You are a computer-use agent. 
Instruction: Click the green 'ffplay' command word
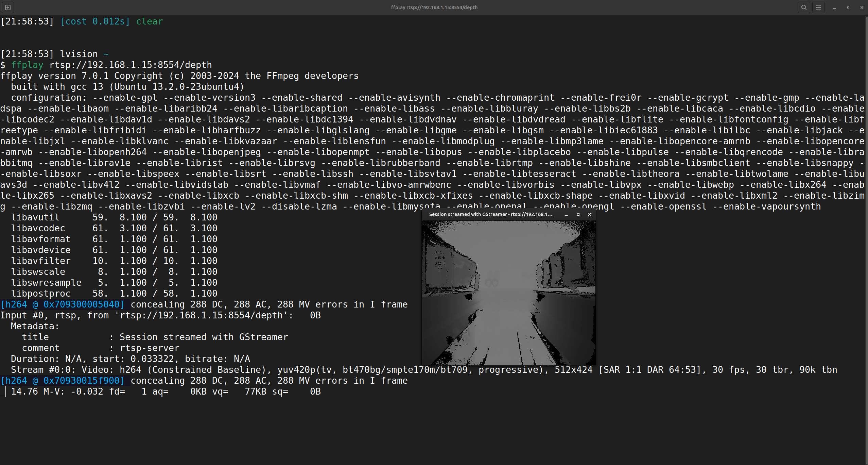[27, 65]
